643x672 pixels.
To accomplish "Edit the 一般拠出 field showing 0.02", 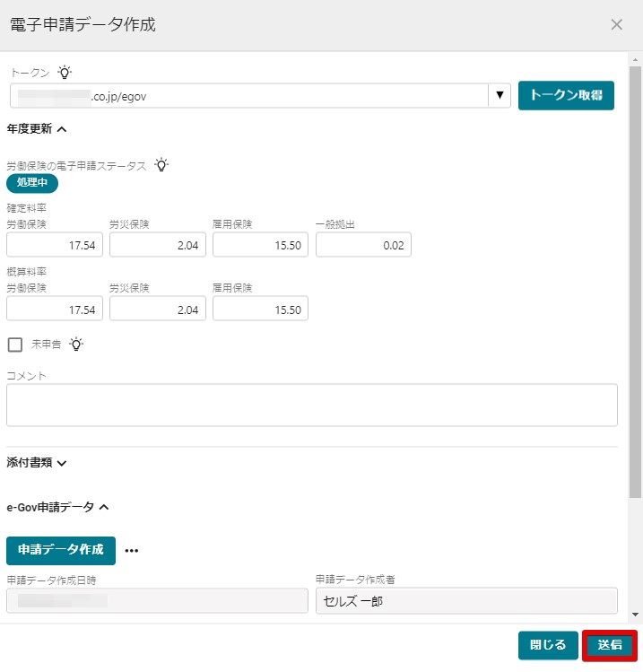I will [x=364, y=245].
